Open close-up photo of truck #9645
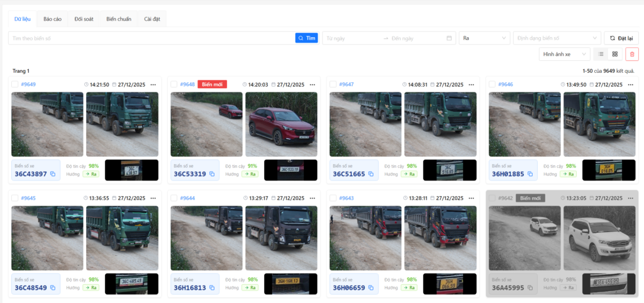The height and width of the screenshot is (303, 644). [x=123, y=238]
